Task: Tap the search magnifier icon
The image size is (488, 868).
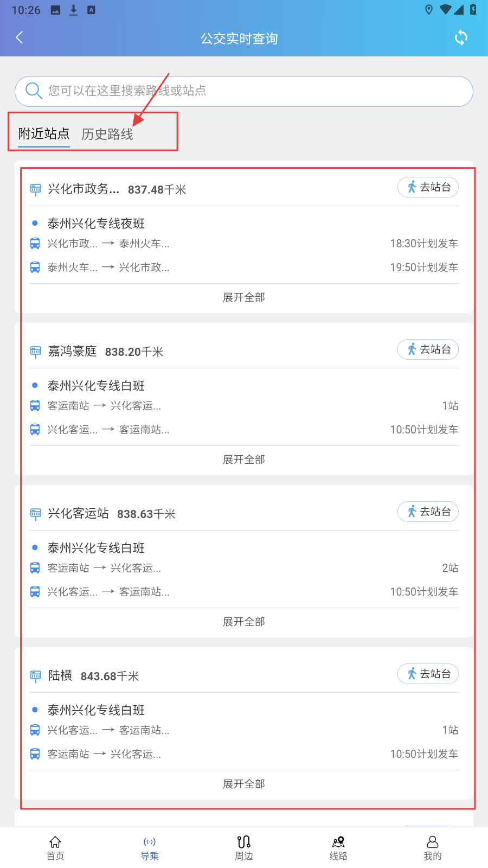Action: [x=34, y=91]
